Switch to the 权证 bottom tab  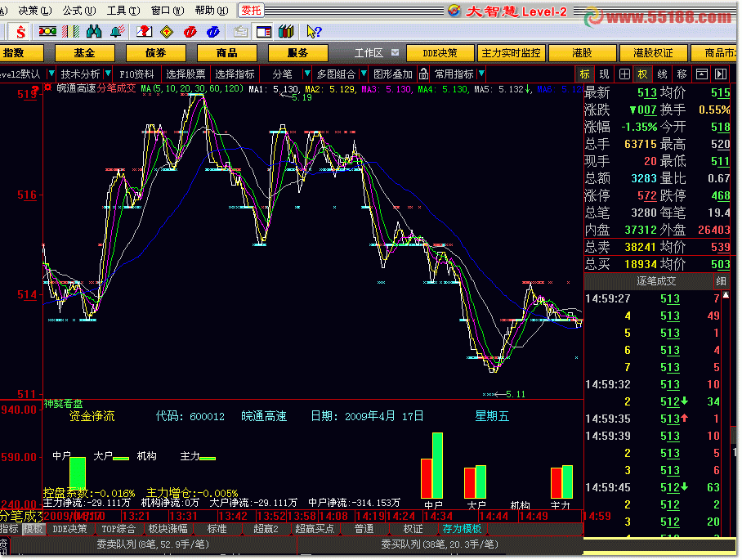[x=413, y=529]
